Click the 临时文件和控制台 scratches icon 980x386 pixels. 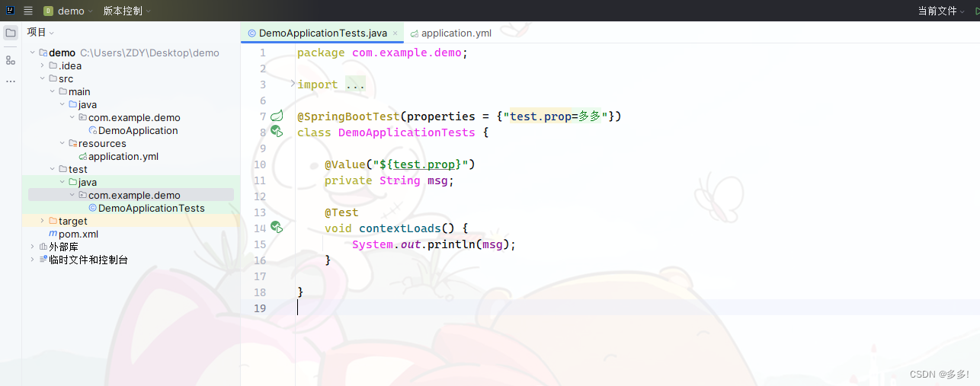pyautogui.click(x=43, y=260)
